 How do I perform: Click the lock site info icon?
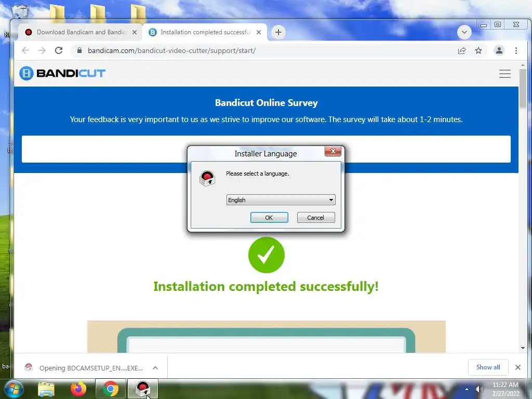(79, 50)
